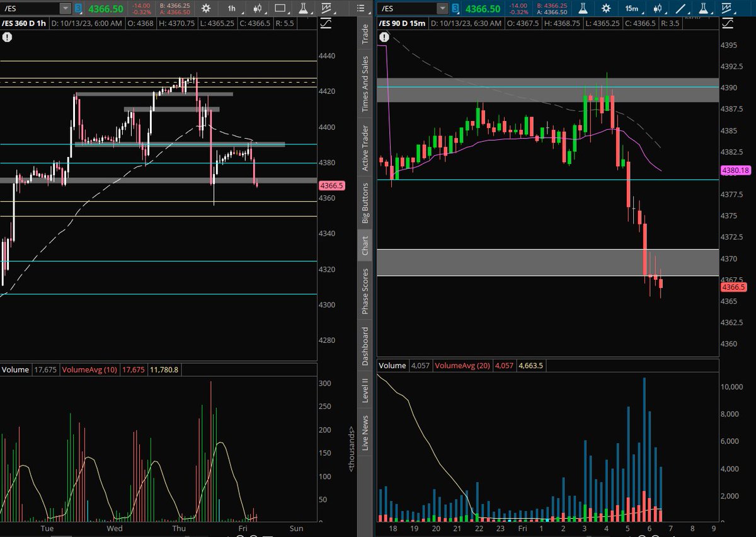Image resolution: width=756 pixels, height=537 pixels.
Task: Click blue symbol link icon 3, right chart
Action: click(x=456, y=8)
